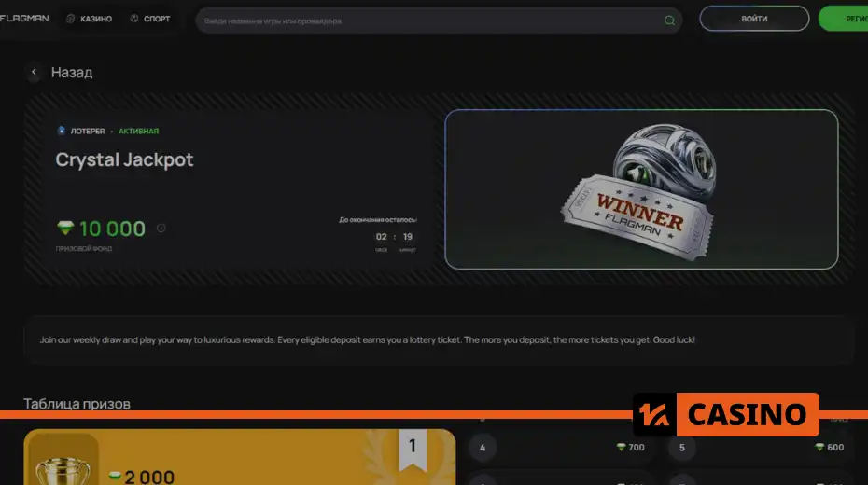Click the ball icon beside Спорт
Image resolution: width=868 pixels, height=485 pixels.
coord(134,19)
